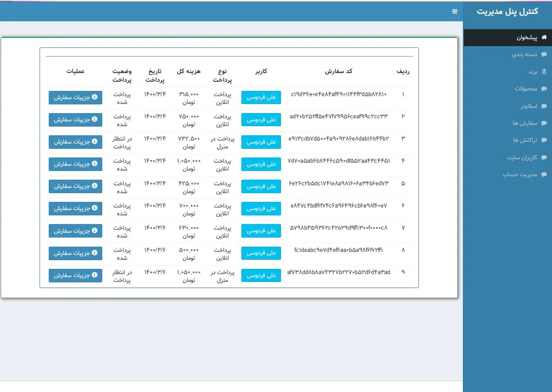Screen dimensions: 552x392
Task: Click the comment icon beside محصولات
Action: [544, 89]
